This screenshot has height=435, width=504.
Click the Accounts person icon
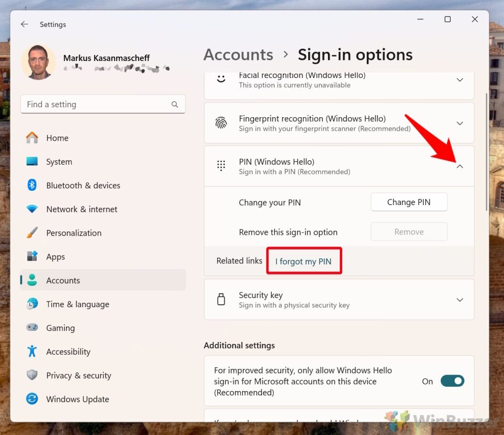click(32, 280)
